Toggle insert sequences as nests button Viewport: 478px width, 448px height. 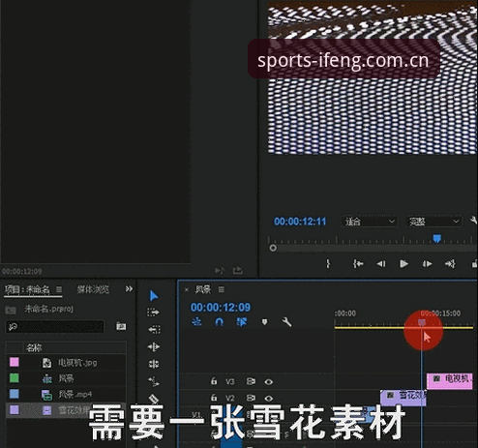196,321
